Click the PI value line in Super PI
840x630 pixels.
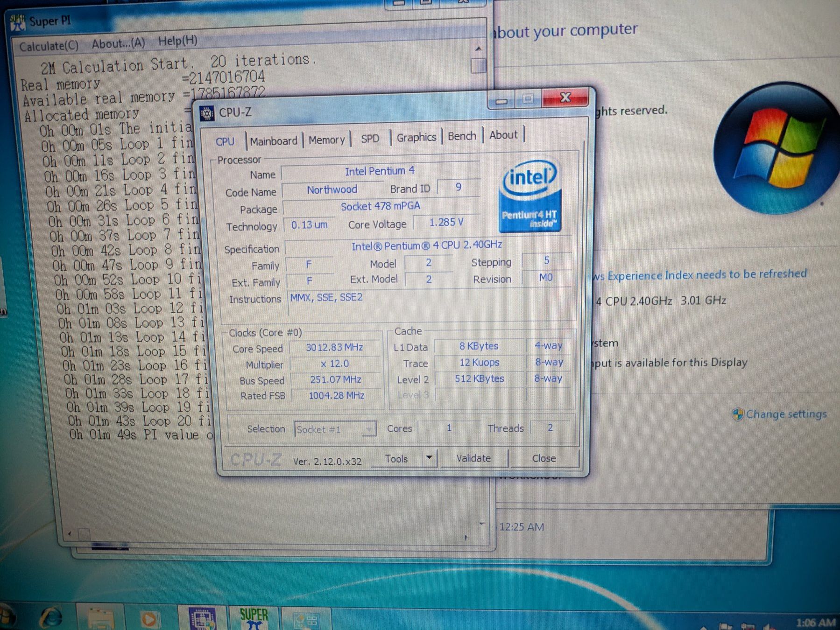coord(141,435)
